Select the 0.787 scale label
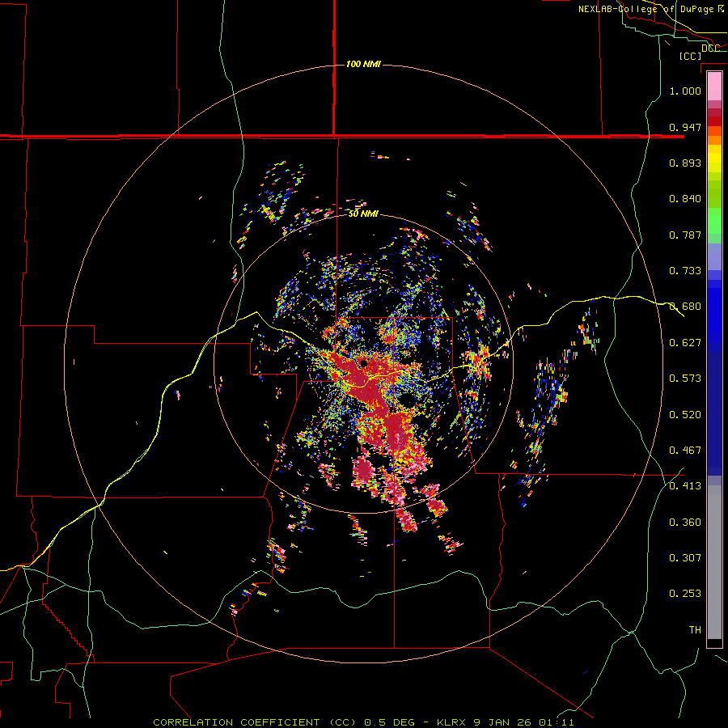 pyautogui.click(x=685, y=235)
